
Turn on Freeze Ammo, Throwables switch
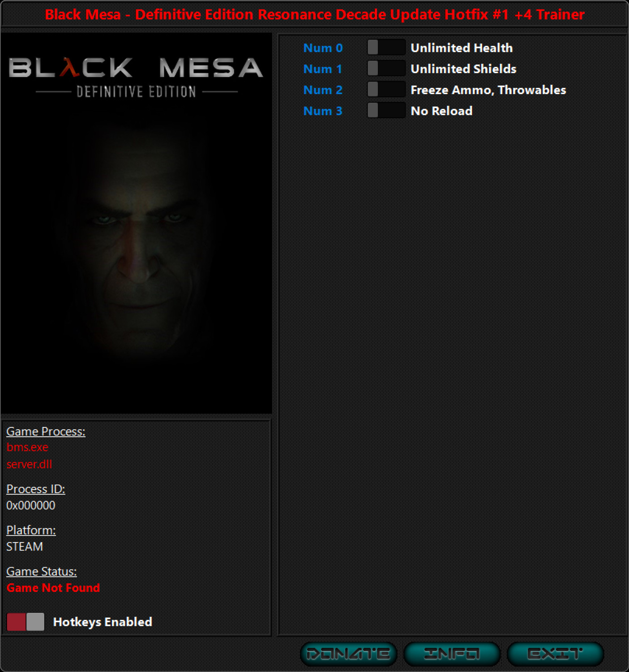coord(386,90)
